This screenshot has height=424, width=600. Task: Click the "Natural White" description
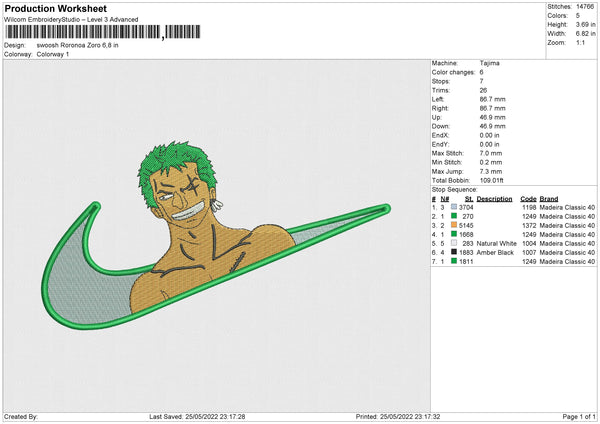point(497,243)
